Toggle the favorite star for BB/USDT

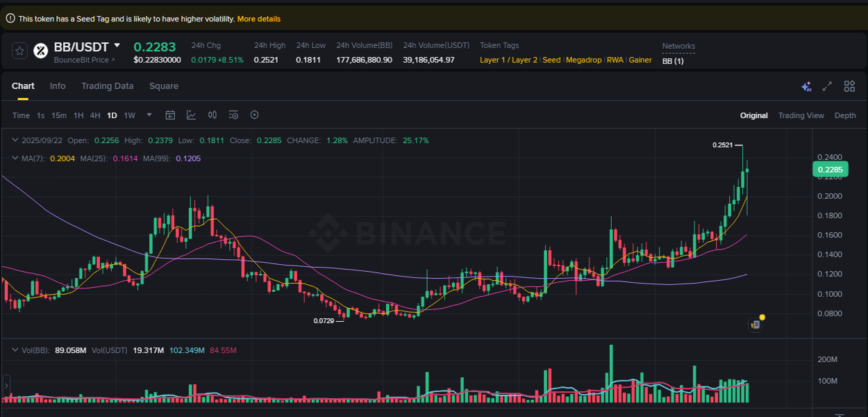point(19,50)
